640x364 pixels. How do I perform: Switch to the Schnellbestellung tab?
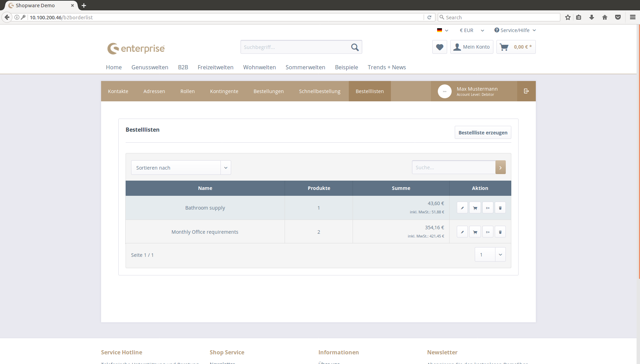tap(319, 91)
